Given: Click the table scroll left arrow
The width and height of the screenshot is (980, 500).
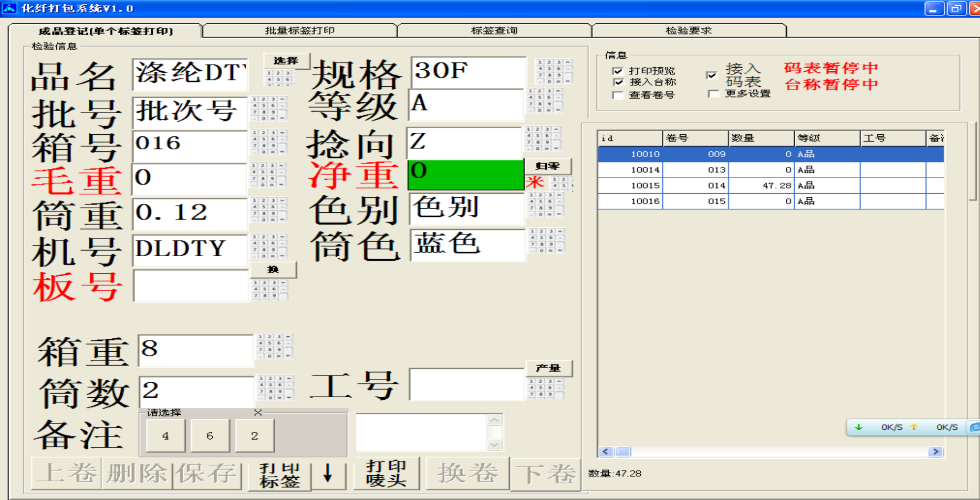Looking at the screenshot, I should click(x=606, y=452).
